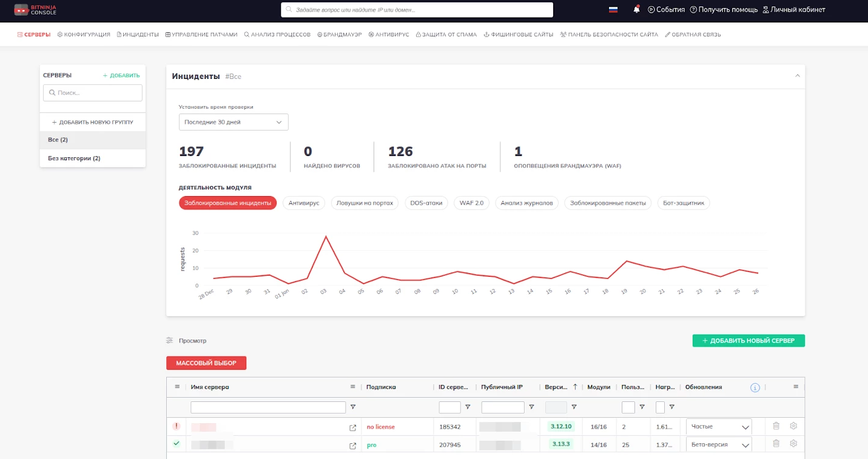This screenshot has height=459, width=868.
Task: Open the Последние 30 дней period dropdown
Action: [x=234, y=122]
